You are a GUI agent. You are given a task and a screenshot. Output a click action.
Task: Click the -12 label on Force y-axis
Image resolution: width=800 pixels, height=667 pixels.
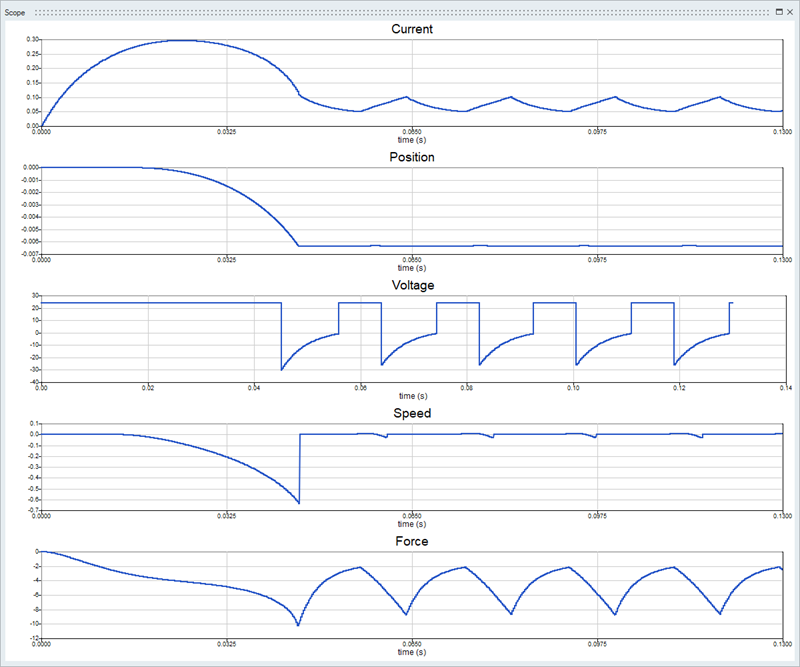[x=34, y=638]
